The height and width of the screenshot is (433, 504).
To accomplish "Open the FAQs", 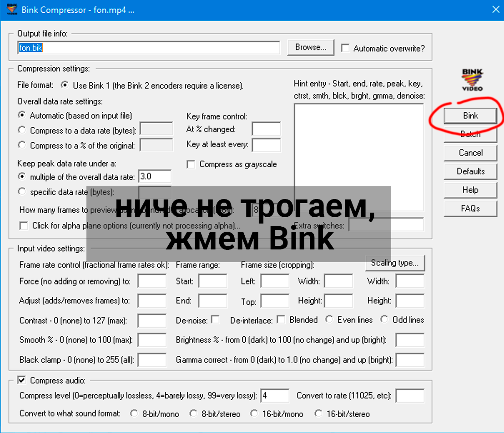I will click(x=470, y=209).
